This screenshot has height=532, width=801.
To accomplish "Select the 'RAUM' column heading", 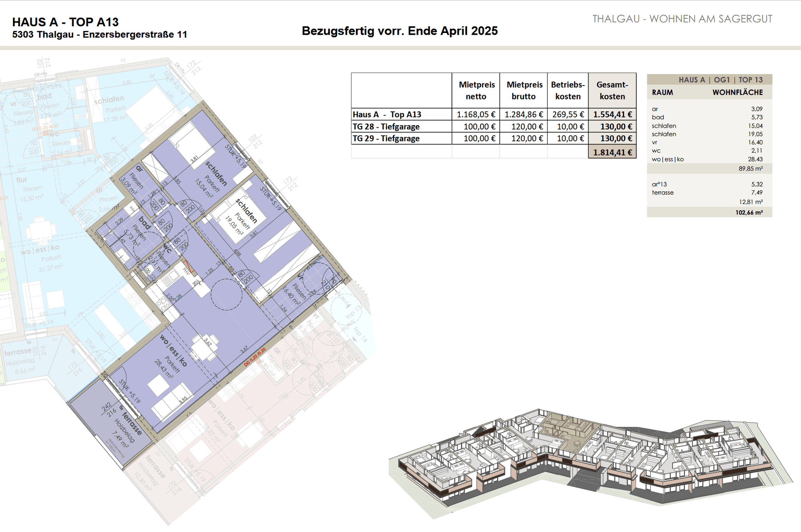I will 662,93.
